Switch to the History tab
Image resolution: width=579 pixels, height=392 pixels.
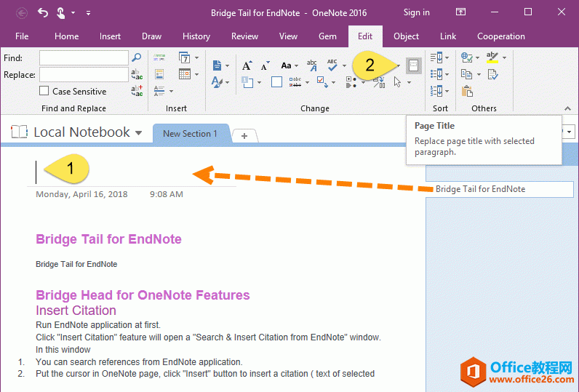point(196,36)
